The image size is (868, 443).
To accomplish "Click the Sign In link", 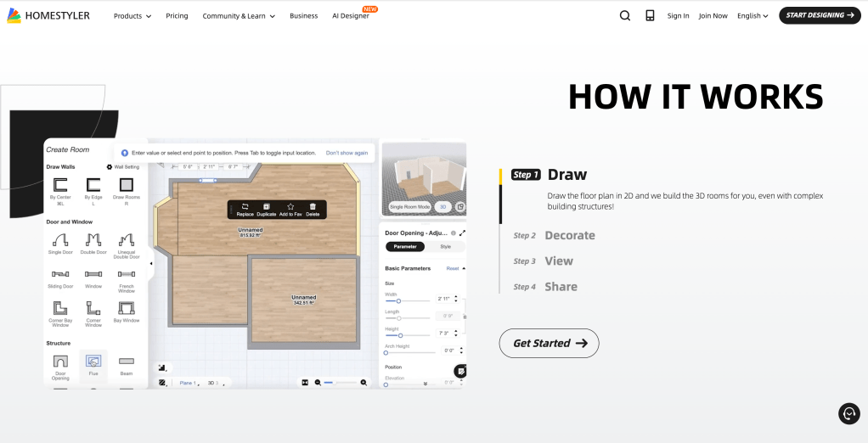I will point(678,15).
